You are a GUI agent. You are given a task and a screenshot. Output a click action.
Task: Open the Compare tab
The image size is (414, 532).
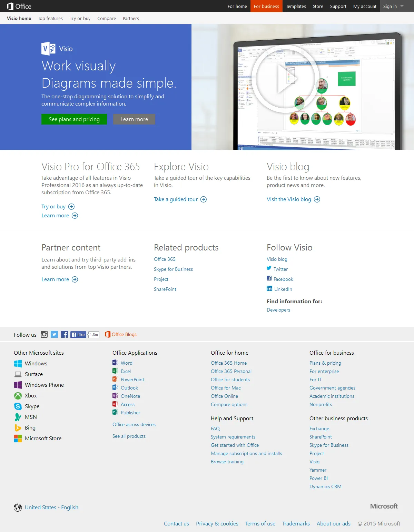tap(107, 19)
